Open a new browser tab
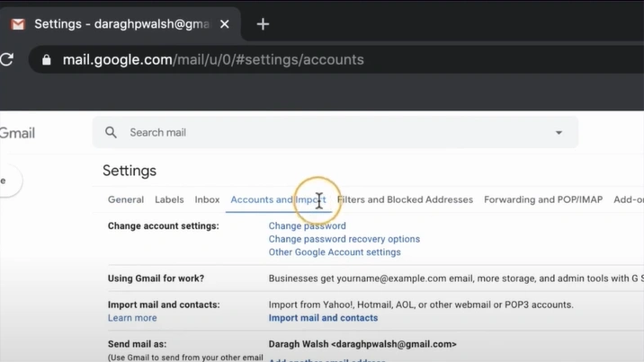Image resolution: width=644 pixels, height=362 pixels. 263,24
